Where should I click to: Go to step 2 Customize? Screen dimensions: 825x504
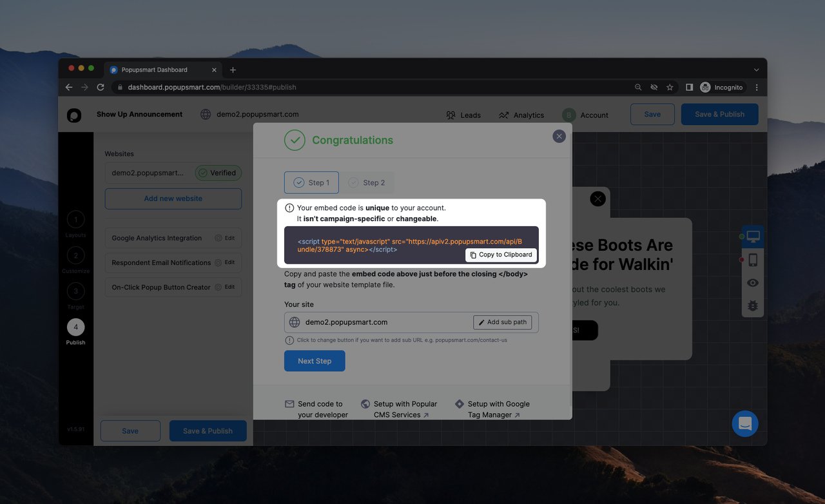click(75, 260)
